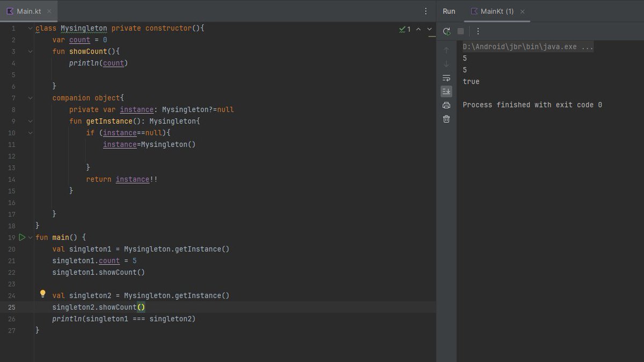Go to previous highlighted problem arrow
This screenshot has height=362, width=644.
[x=419, y=29]
